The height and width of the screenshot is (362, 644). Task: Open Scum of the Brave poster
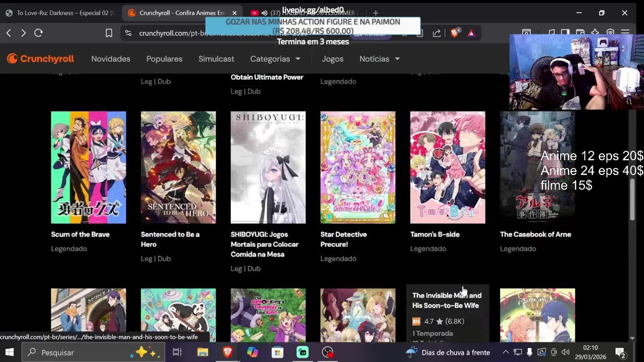(x=89, y=167)
